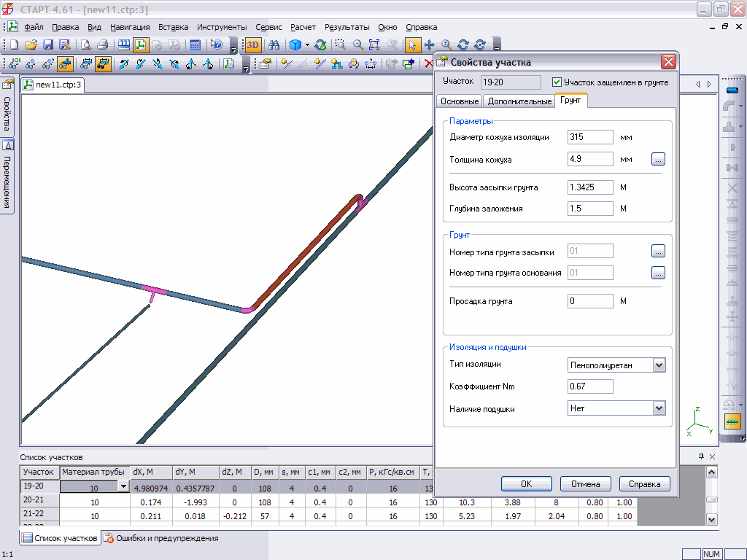The height and width of the screenshot is (560, 747).
Task: Click the table's vertical scrollbar down arrow
Action: pos(712,519)
